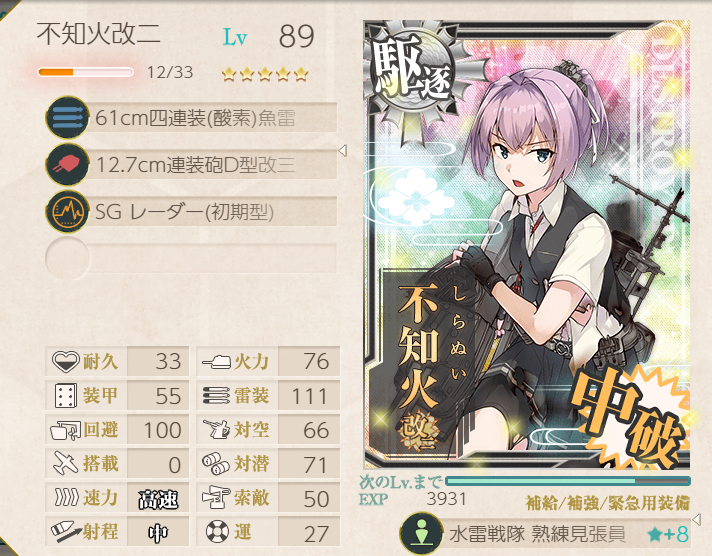
Task: Click the airplane icon beside 搭載
Action: 65,463
